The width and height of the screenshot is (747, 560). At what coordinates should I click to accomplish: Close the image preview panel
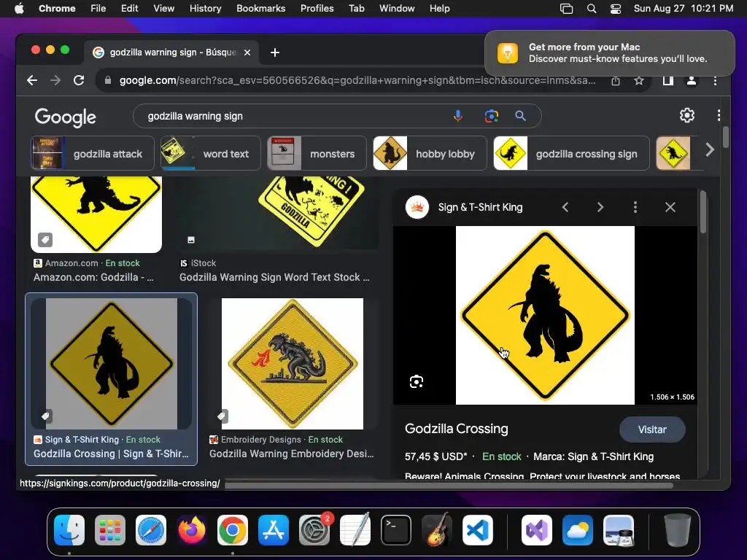tap(670, 207)
